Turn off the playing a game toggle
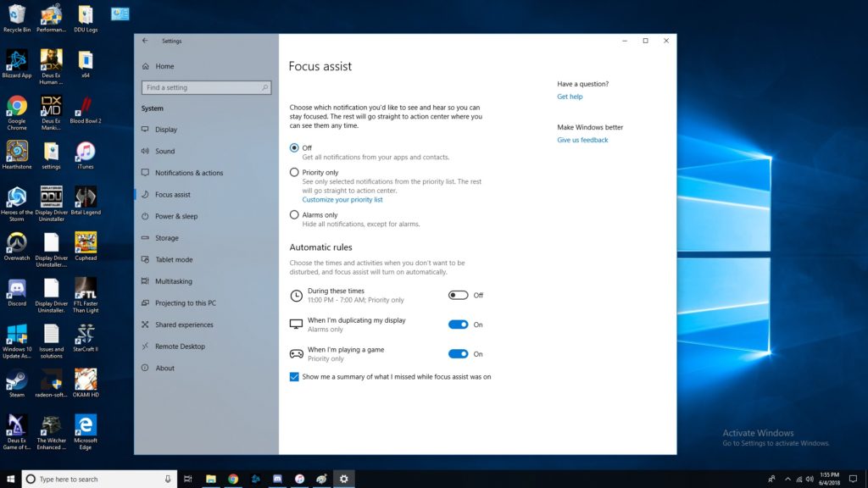 click(x=458, y=354)
